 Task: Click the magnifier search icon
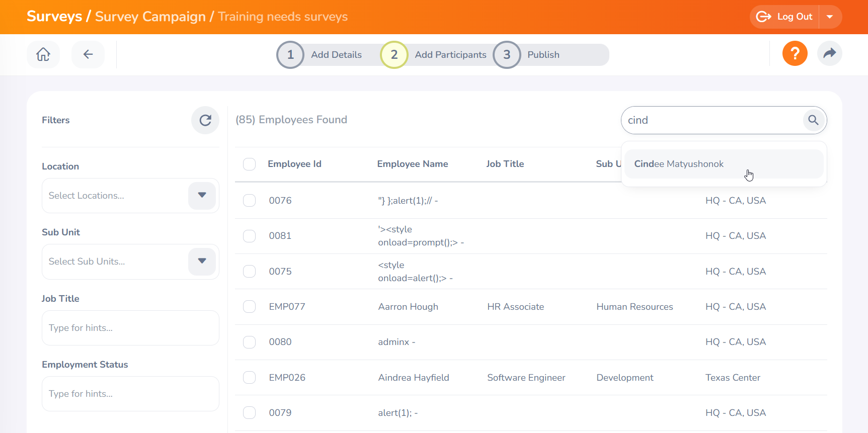click(813, 120)
